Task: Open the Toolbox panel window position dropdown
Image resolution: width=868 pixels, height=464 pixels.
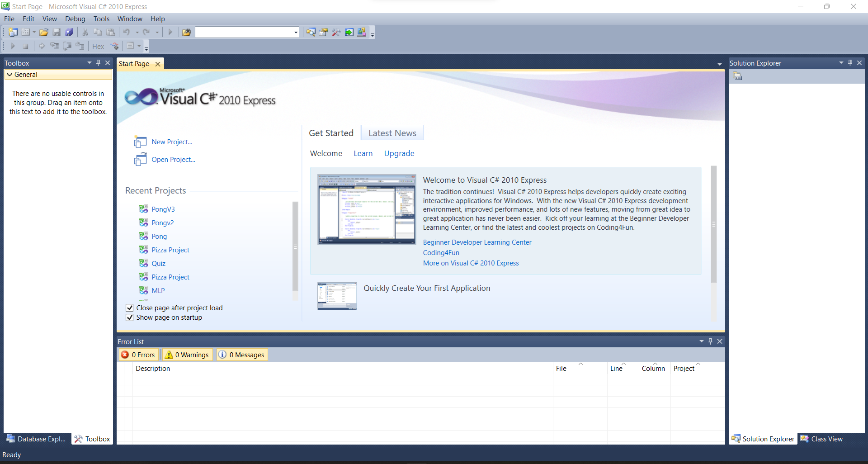Action: click(x=90, y=63)
